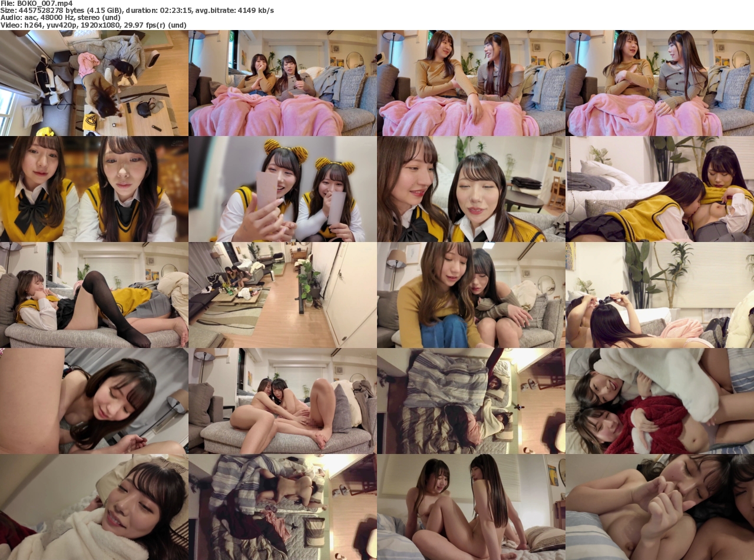Open the overhead room view thumbnail
754x560 pixels.
[x=94, y=83]
